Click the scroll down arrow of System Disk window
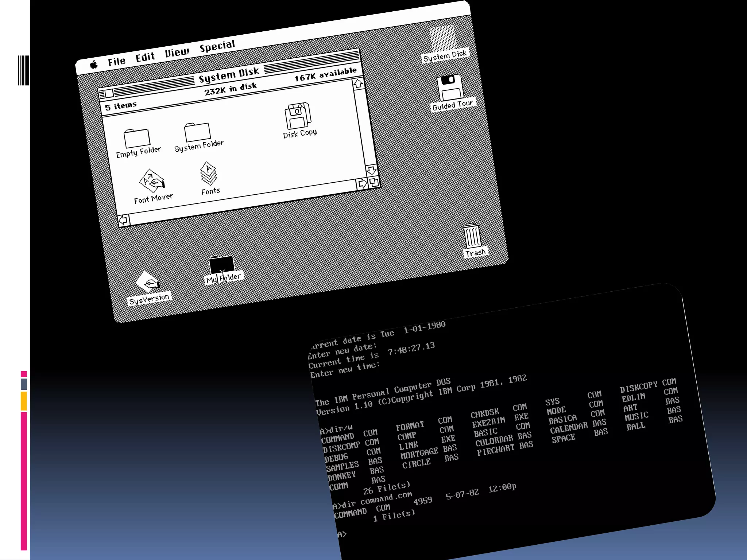This screenshot has height=560, width=747. pyautogui.click(x=371, y=170)
